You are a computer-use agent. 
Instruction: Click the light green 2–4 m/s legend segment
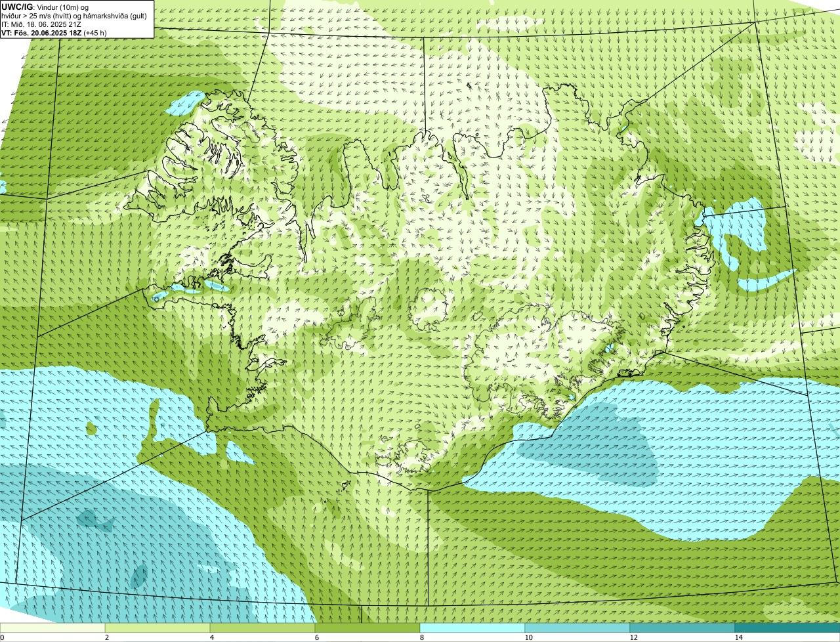pyautogui.click(x=157, y=628)
